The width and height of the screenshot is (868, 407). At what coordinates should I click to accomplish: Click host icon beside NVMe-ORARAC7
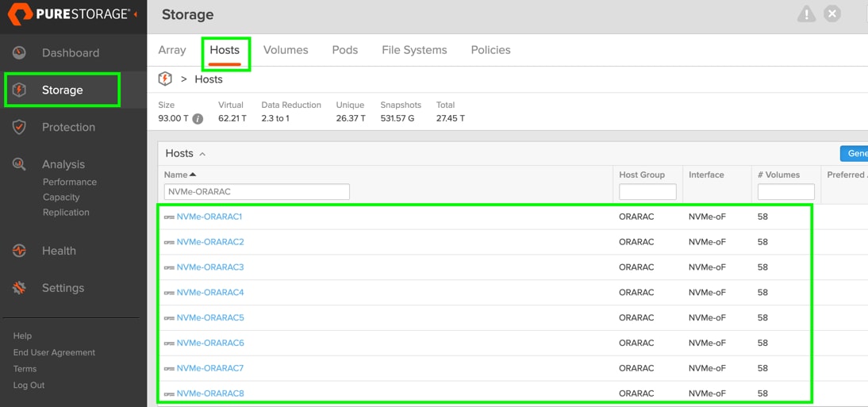click(x=169, y=369)
